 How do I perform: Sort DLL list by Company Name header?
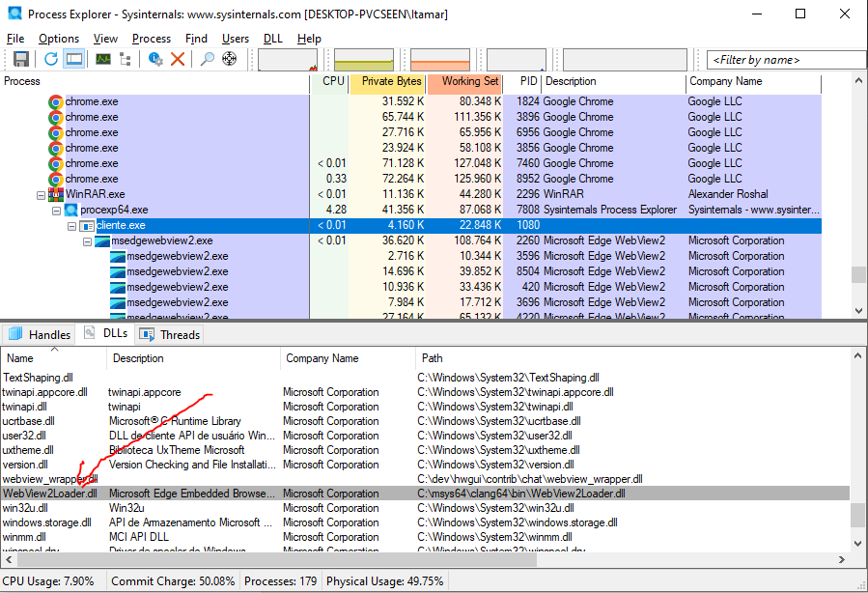point(347,358)
